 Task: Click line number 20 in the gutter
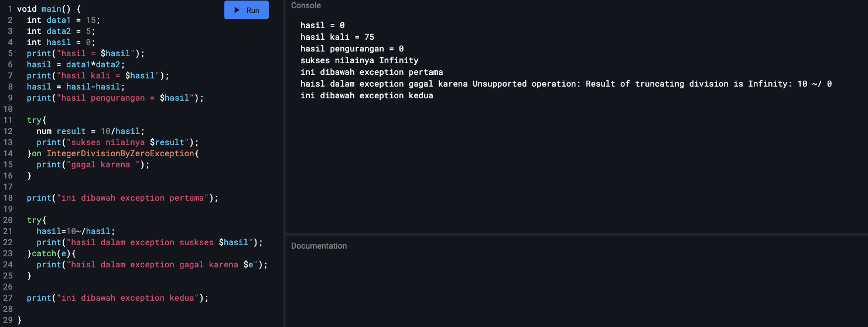8,220
